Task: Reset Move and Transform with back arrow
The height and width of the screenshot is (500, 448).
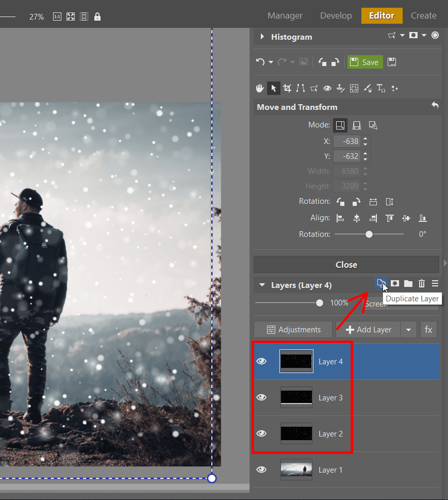Action: coord(435,105)
